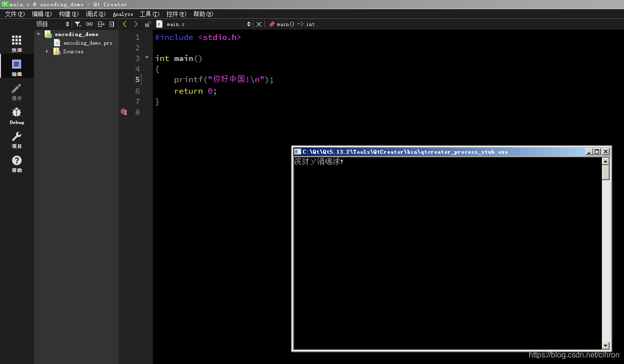Open the 帮助 (Help) mode in the sidebar
624x364 pixels.
click(x=17, y=163)
